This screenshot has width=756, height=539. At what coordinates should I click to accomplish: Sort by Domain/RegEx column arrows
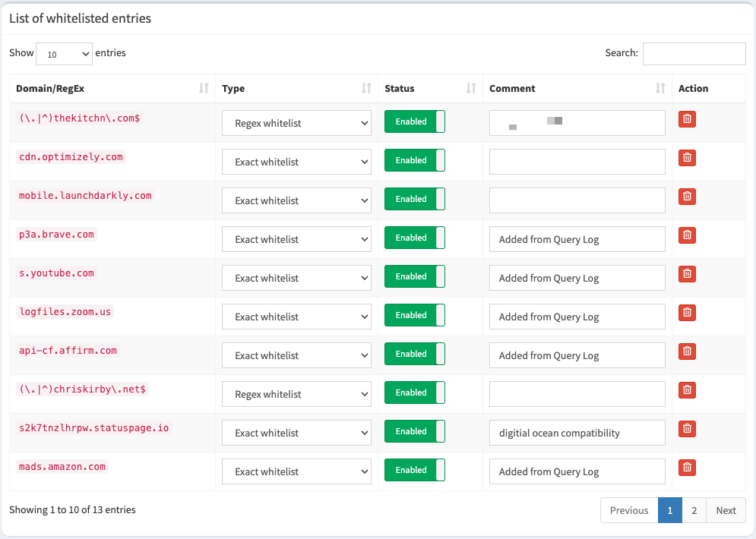click(x=204, y=88)
